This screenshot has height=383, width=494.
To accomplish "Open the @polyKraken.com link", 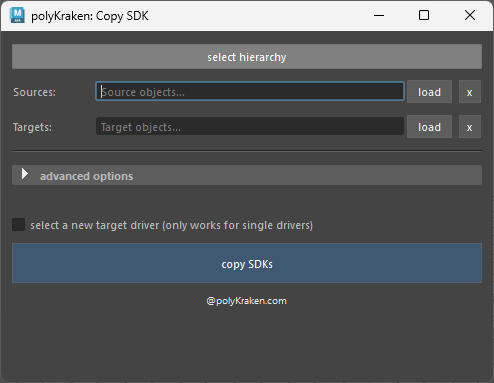I will pos(247,301).
